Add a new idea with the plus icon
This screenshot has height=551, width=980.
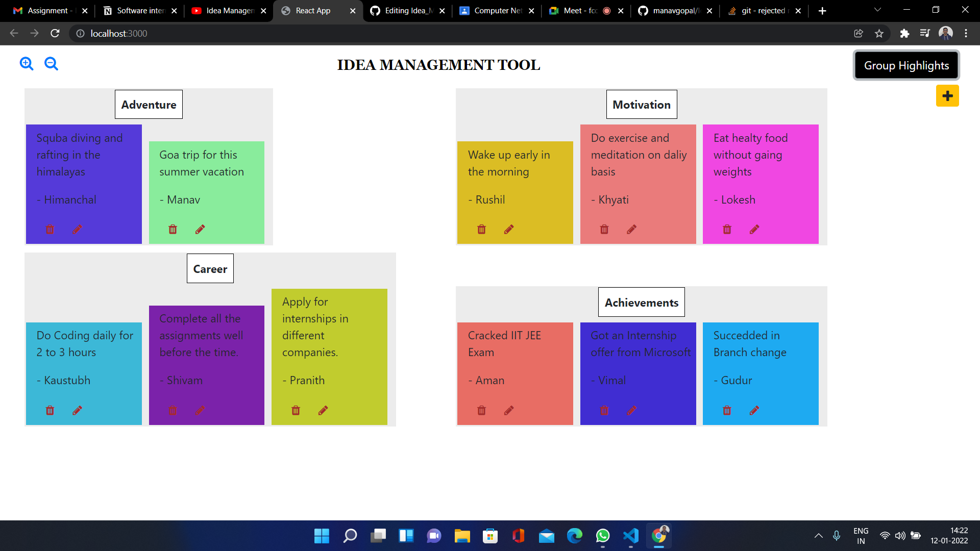[947, 95]
